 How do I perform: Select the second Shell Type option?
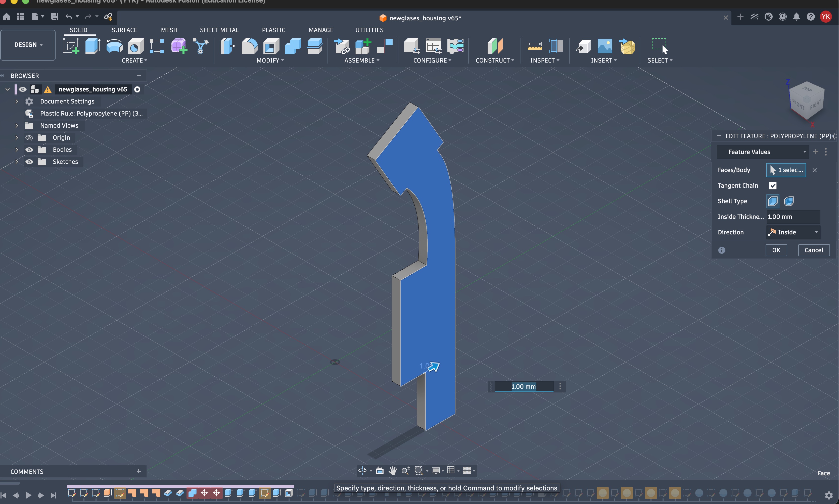point(789,201)
